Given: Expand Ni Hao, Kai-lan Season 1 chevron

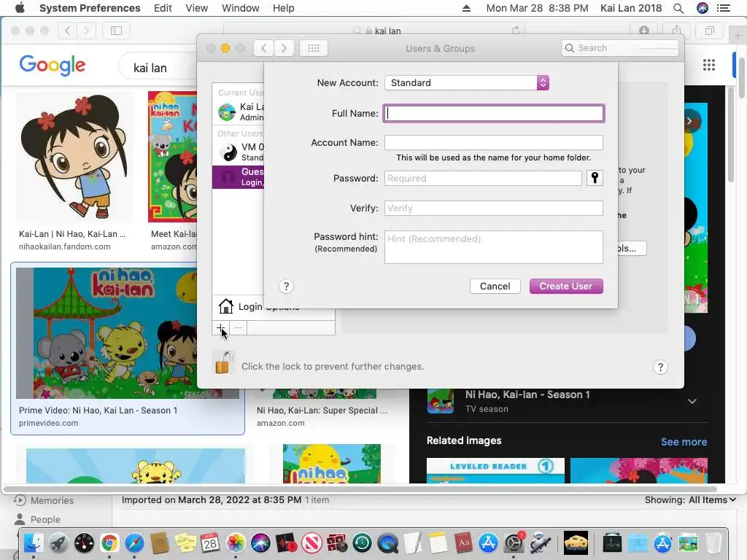Looking at the screenshot, I should (692, 401).
